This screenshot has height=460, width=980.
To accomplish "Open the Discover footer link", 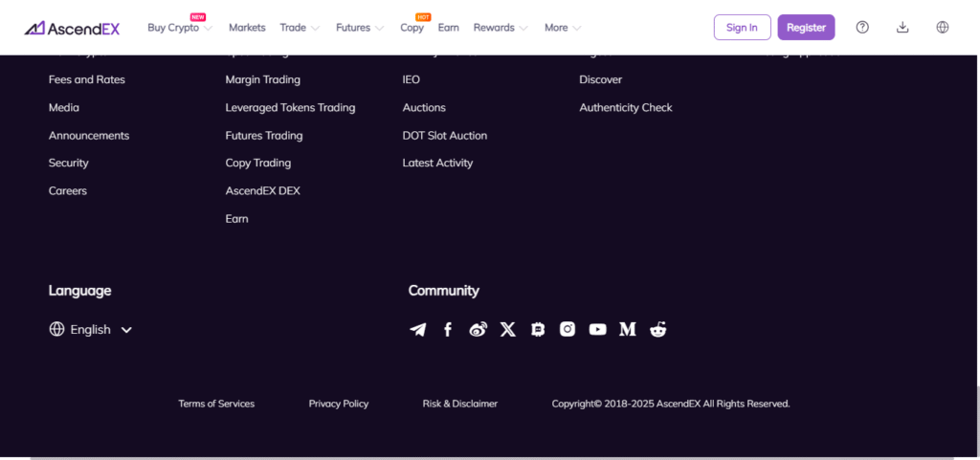I will coord(601,80).
